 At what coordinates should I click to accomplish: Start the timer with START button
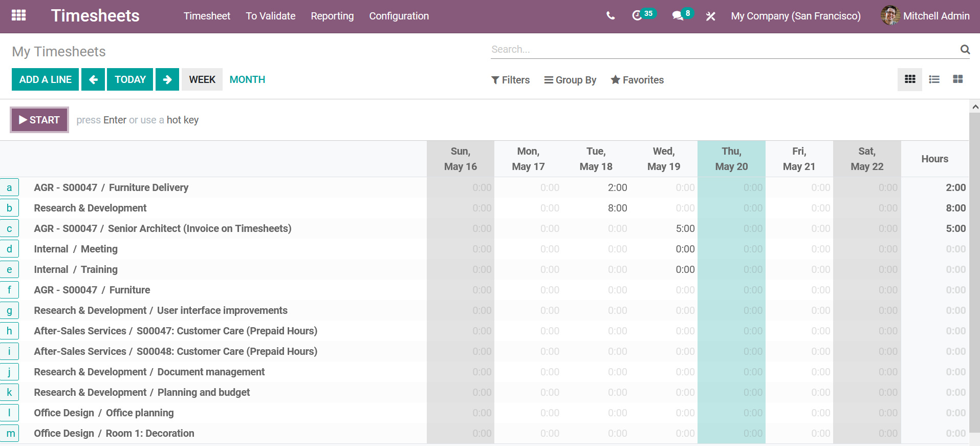click(x=39, y=120)
